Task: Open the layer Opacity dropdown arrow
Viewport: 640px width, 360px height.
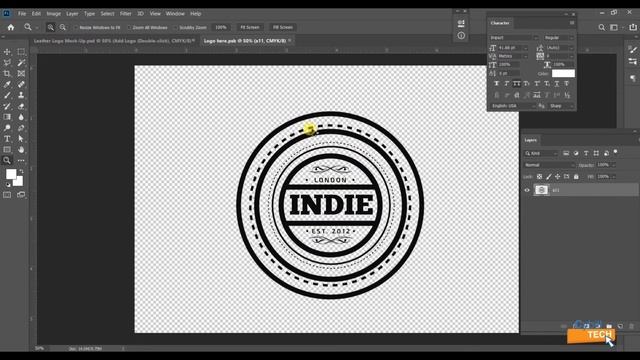Action: coord(613,165)
